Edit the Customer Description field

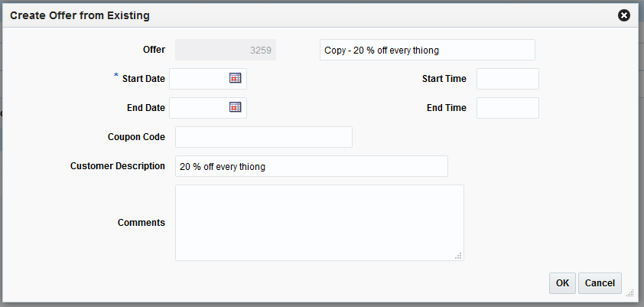311,166
